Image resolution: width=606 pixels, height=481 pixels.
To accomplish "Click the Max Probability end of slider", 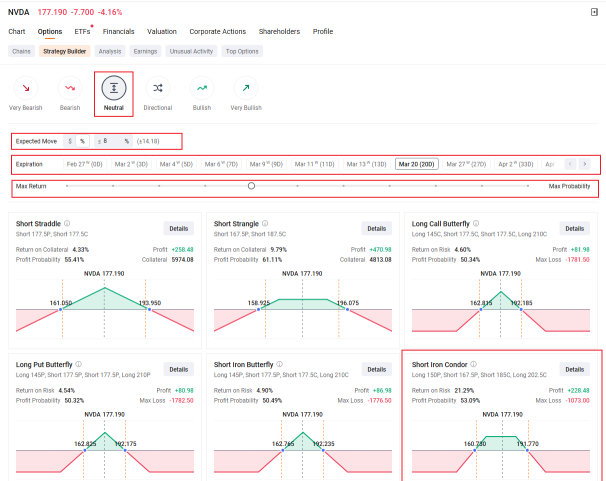I will [528, 186].
